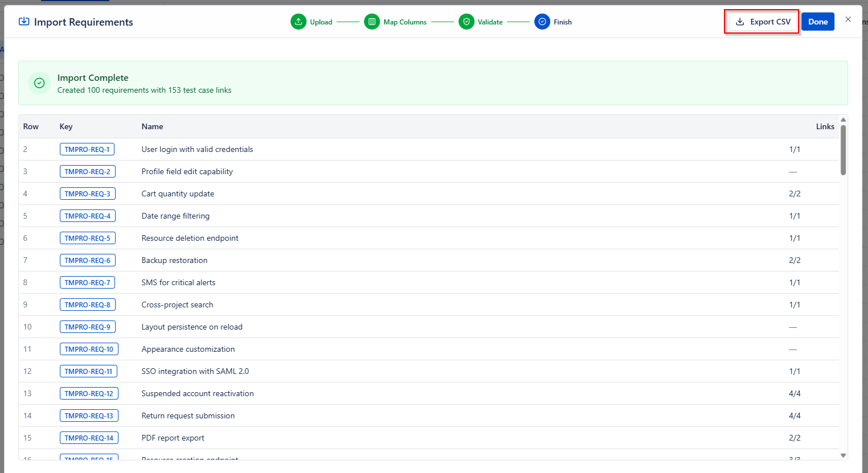
Task: Click the scrollbar down arrow
Action: [844, 455]
